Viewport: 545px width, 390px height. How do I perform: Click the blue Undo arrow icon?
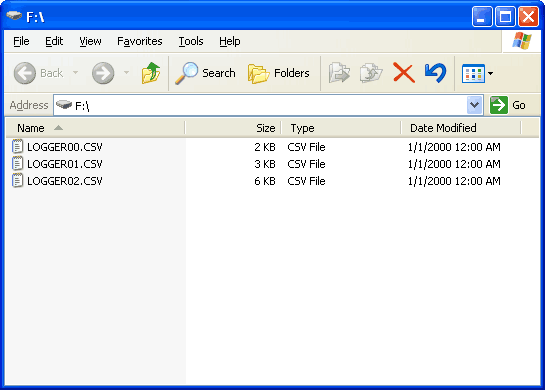pyautogui.click(x=435, y=73)
